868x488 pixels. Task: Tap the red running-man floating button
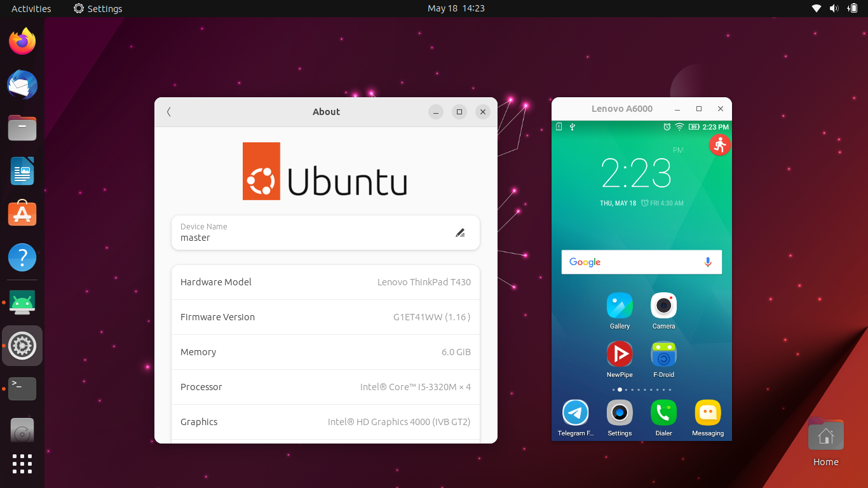[x=719, y=145]
